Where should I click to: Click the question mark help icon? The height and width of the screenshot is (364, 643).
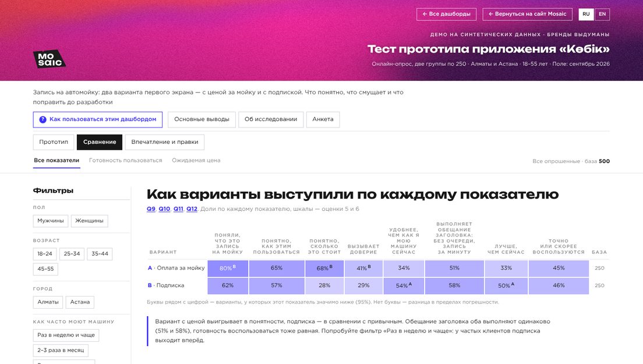click(43, 120)
